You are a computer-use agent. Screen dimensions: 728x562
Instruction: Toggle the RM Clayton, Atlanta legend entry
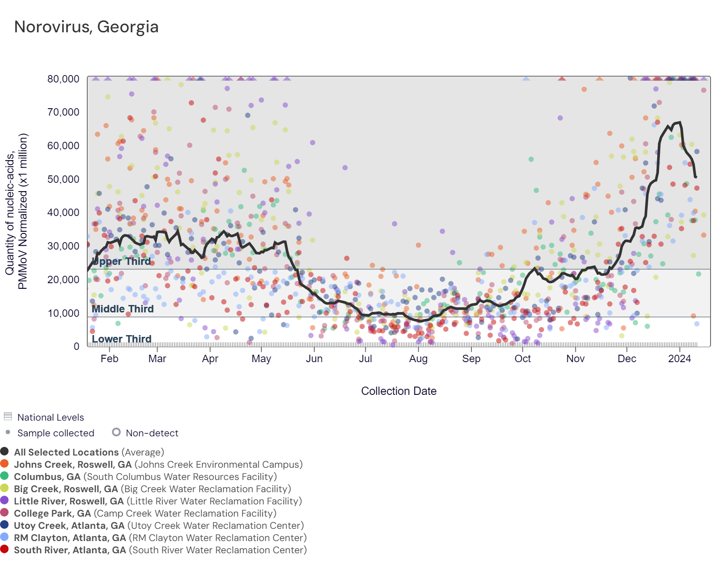point(160,538)
